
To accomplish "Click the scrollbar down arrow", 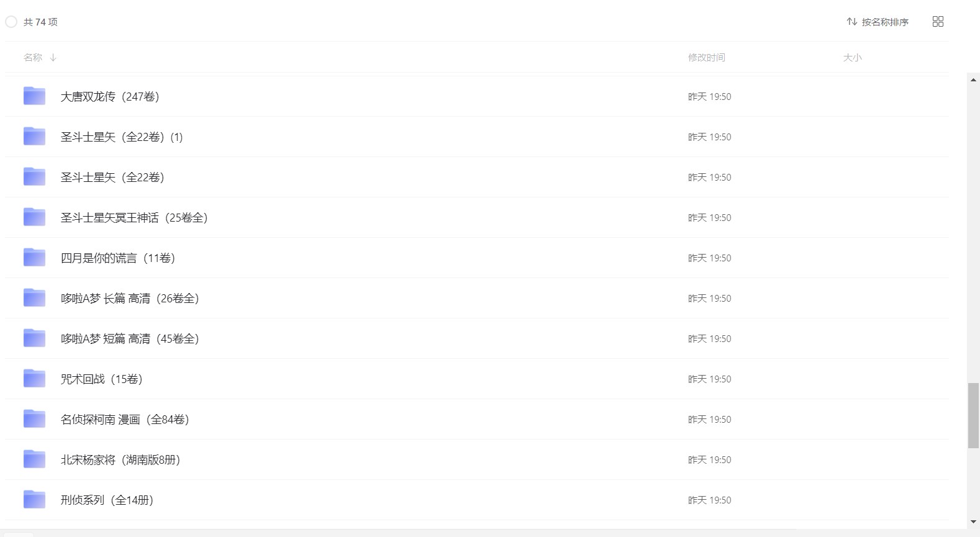I will click(973, 522).
